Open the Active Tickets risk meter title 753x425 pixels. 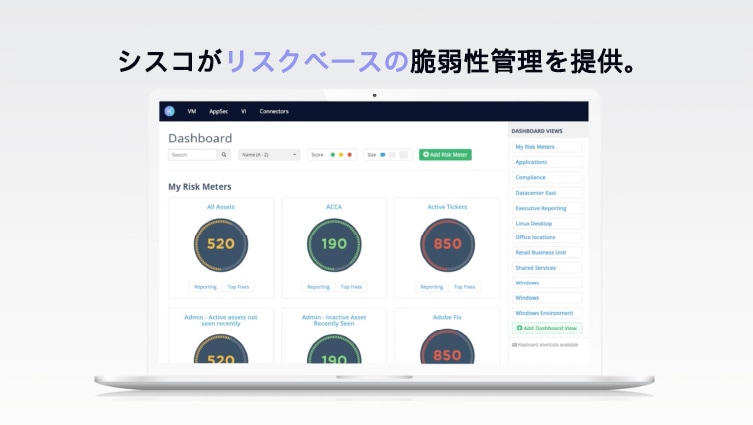coord(447,207)
